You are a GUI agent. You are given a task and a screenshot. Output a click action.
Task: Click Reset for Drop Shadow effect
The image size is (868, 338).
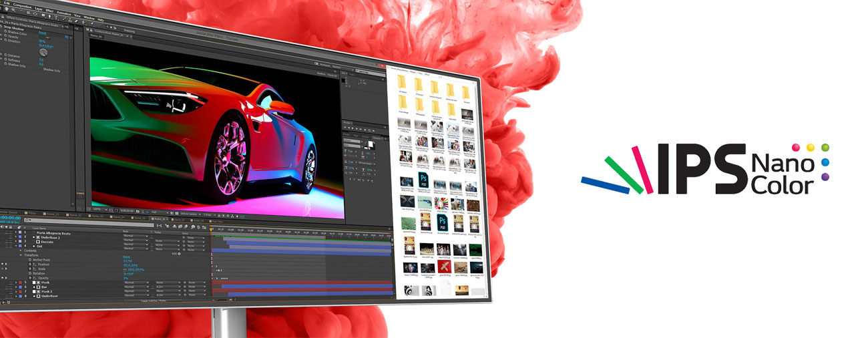[x=43, y=33]
